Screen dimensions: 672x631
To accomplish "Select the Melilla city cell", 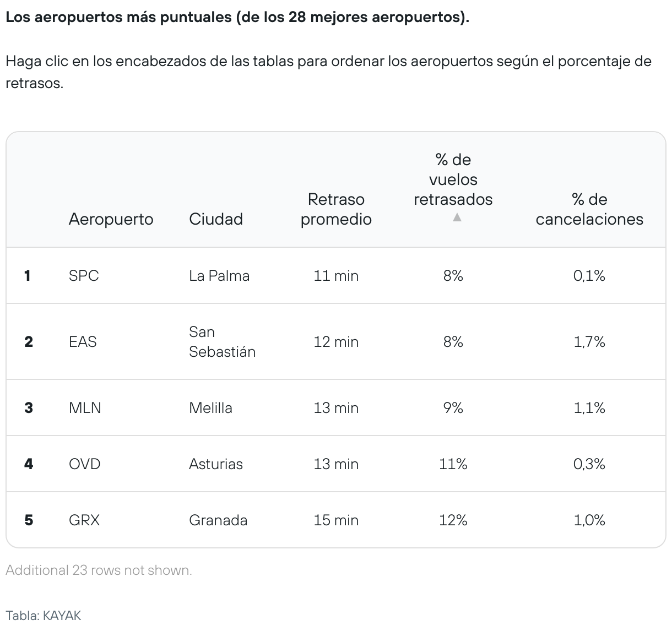I will pos(210,408).
